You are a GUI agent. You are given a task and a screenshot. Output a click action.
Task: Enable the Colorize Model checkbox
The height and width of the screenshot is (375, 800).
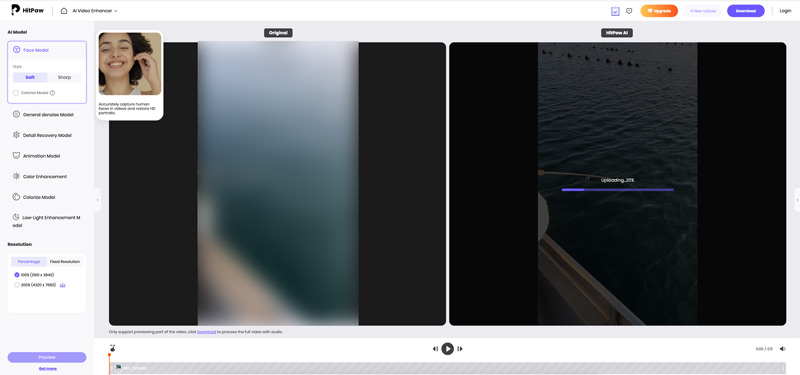point(16,93)
